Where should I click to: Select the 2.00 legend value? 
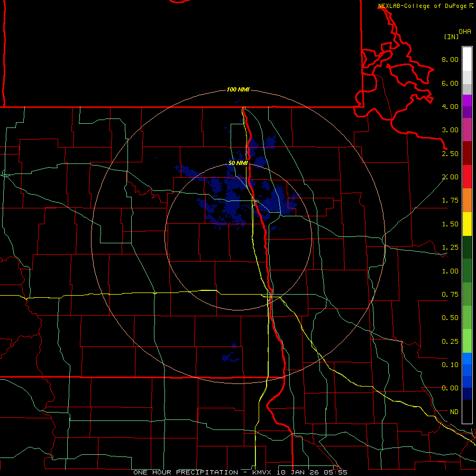click(450, 177)
